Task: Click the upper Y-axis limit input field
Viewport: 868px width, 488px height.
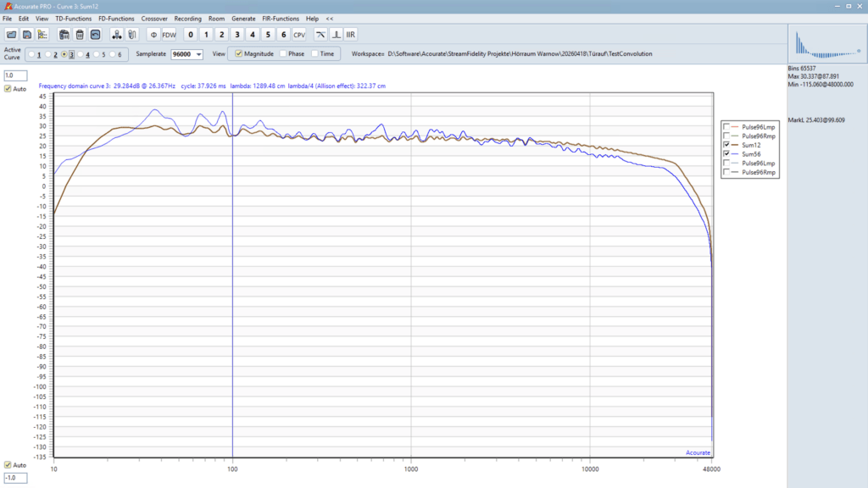Action: tap(15, 75)
